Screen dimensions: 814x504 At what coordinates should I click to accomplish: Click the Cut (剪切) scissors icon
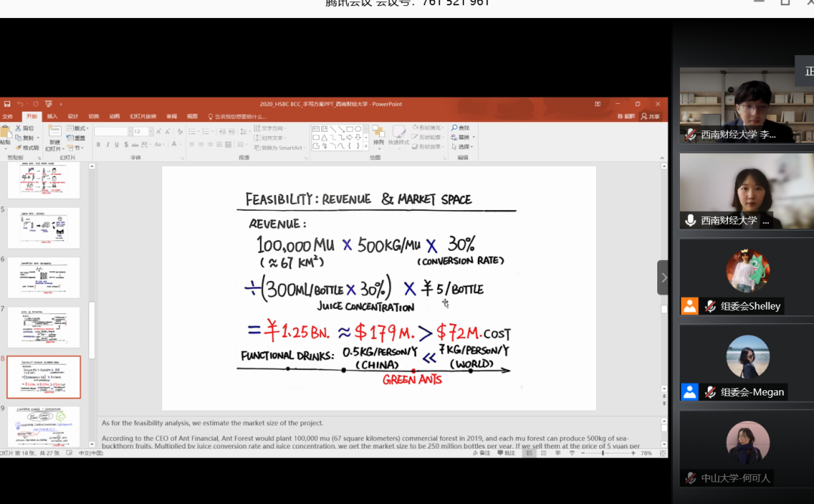(18, 129)
